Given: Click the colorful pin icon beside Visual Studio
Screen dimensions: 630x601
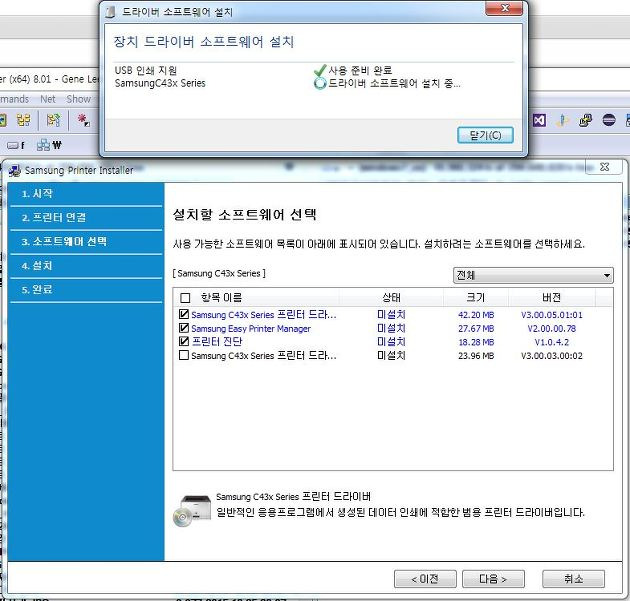Looking at the screenshot, I should (x=562, y=120).
